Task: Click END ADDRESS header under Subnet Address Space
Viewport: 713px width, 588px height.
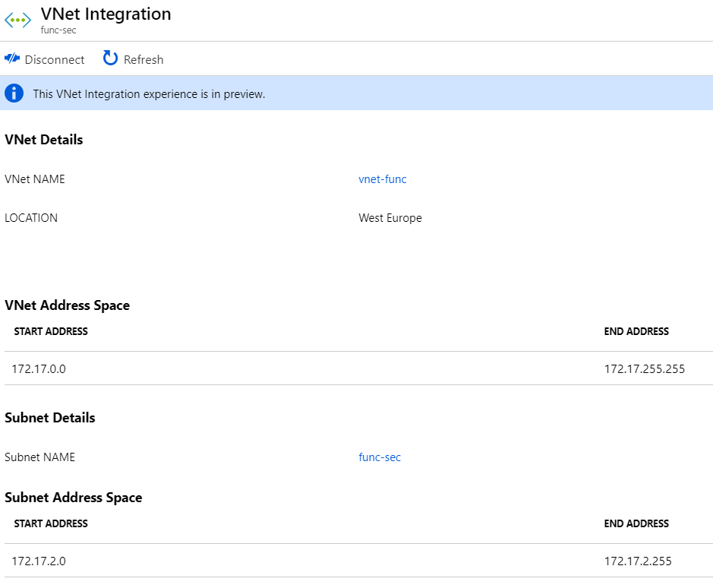Action: [x=636, y=523]
